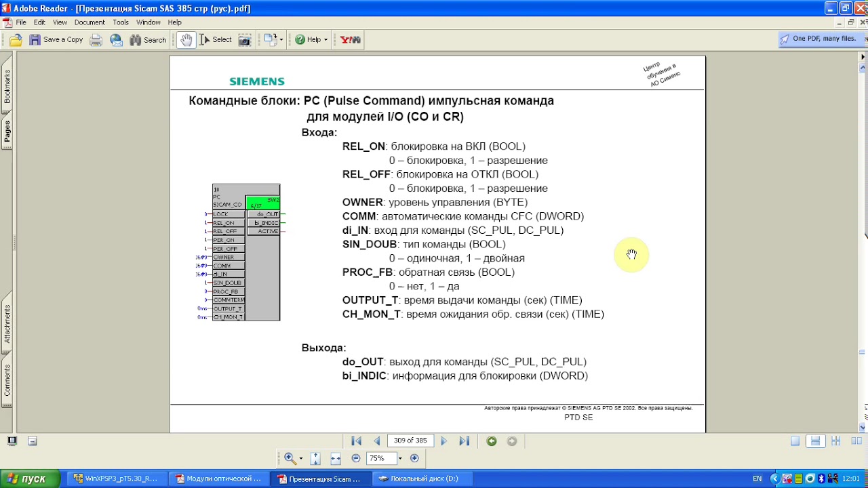Go to first page button
The image size is (868, 488).
(x=357, y=441)
